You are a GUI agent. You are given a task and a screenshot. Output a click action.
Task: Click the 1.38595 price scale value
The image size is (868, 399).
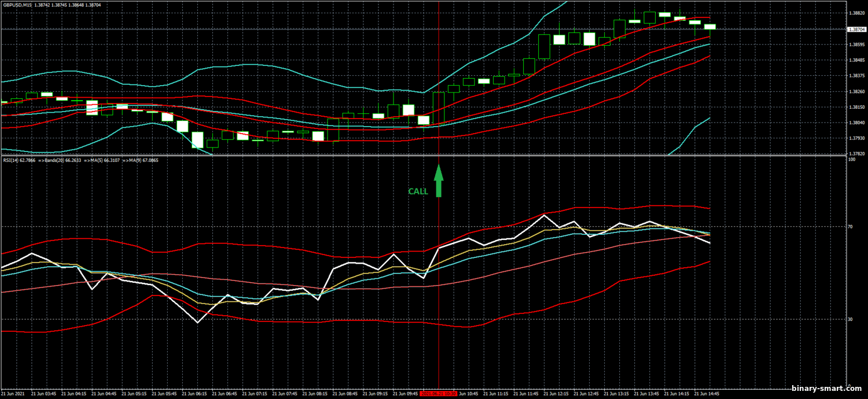click(x=856, y=45)
